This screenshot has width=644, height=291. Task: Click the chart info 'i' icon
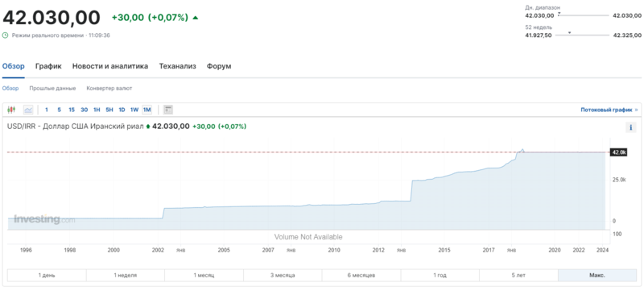tap(631, 127)
